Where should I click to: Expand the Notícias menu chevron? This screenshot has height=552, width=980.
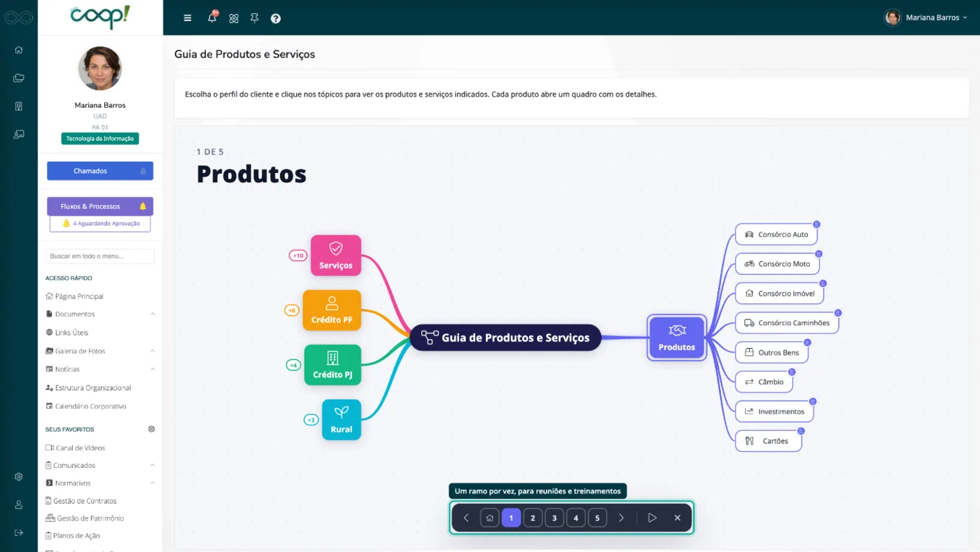point(153,369)
